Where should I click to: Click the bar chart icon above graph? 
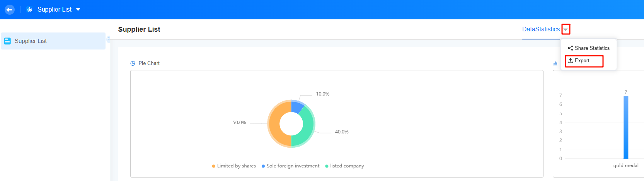click(x=555, y=63)
